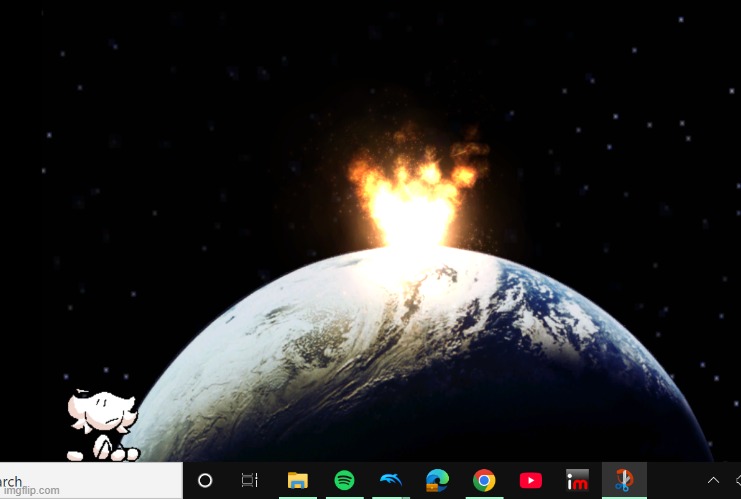
Task: Click the Cortana circle button
Action: tap(205, 481)
